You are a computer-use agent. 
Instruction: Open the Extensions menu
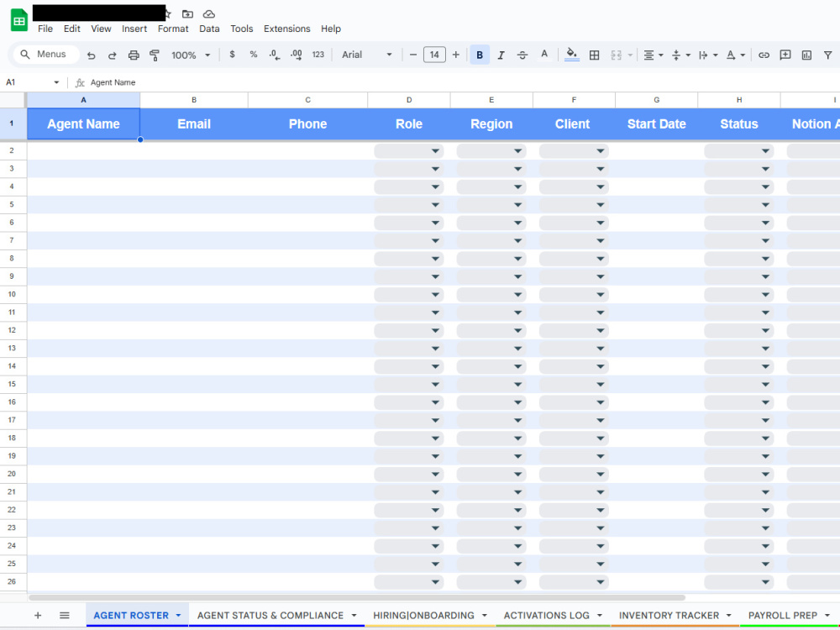click(286, 29)
